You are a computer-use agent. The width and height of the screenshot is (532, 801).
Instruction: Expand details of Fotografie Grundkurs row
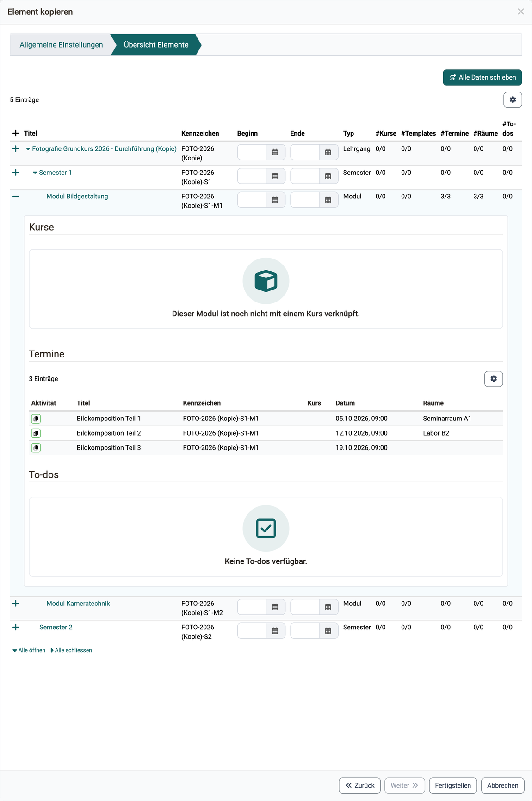(x=16, y=148)
